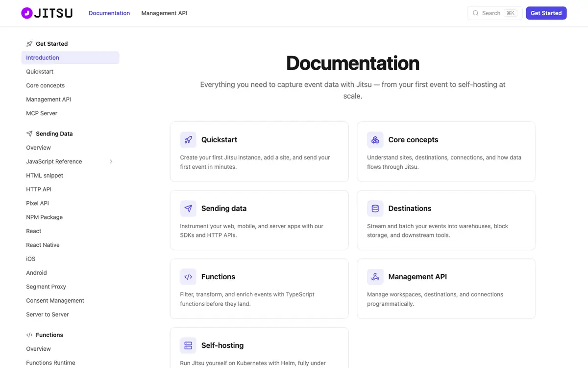Open the Core concepts card title
Viewport: 588px width, 368px height.
tap(413, 140)
